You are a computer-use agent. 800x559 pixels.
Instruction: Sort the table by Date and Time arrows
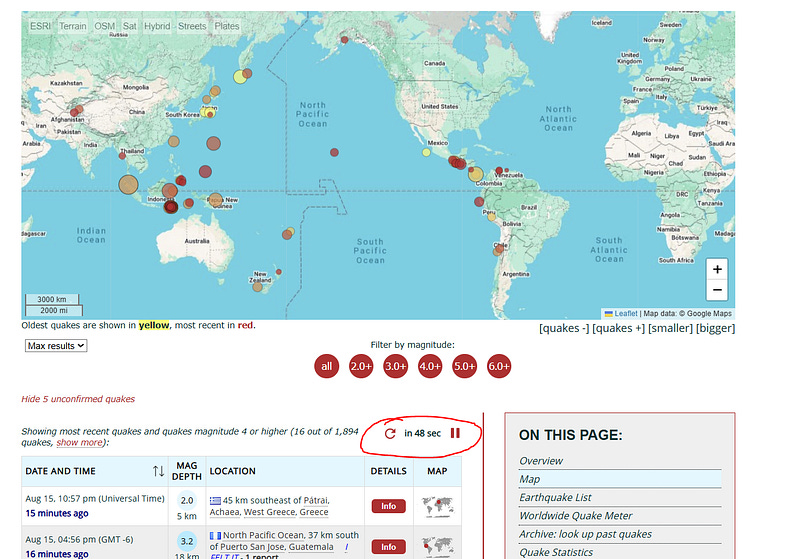(x=158, y=471)
